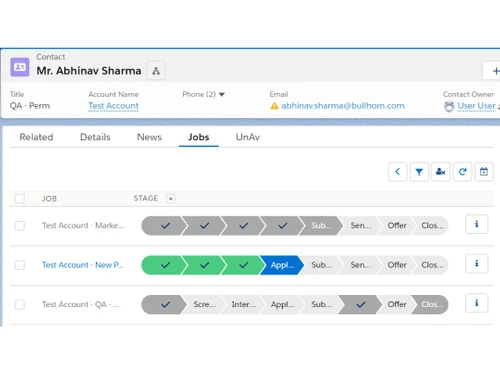Viewport: 500px width, 375px height.
Task: Select blue Appl... stage in New P... row
Action: click(282, 265)
